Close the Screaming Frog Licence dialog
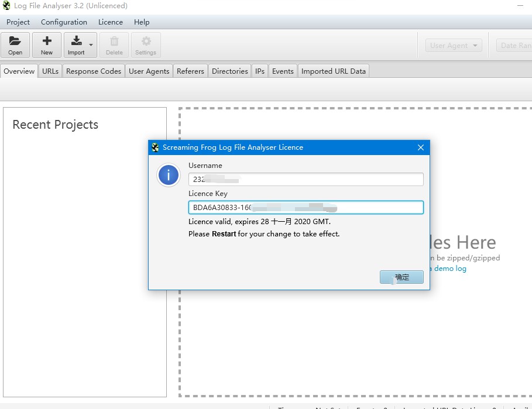Viewport: 532px width, 409px height. pos(421,147)
